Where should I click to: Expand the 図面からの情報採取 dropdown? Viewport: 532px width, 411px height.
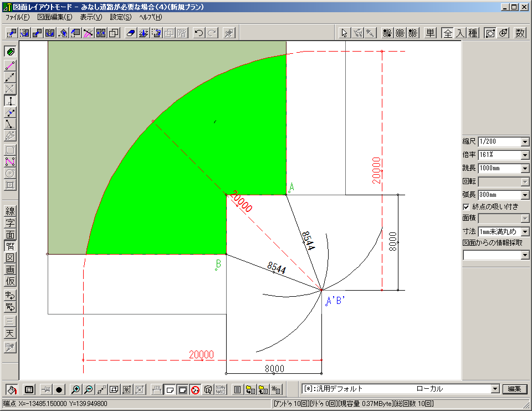(x=525, y=255)
